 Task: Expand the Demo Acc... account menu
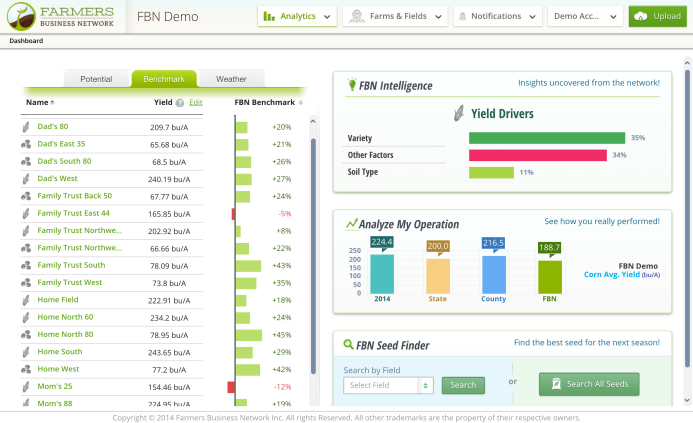click(x=585, y=16)
